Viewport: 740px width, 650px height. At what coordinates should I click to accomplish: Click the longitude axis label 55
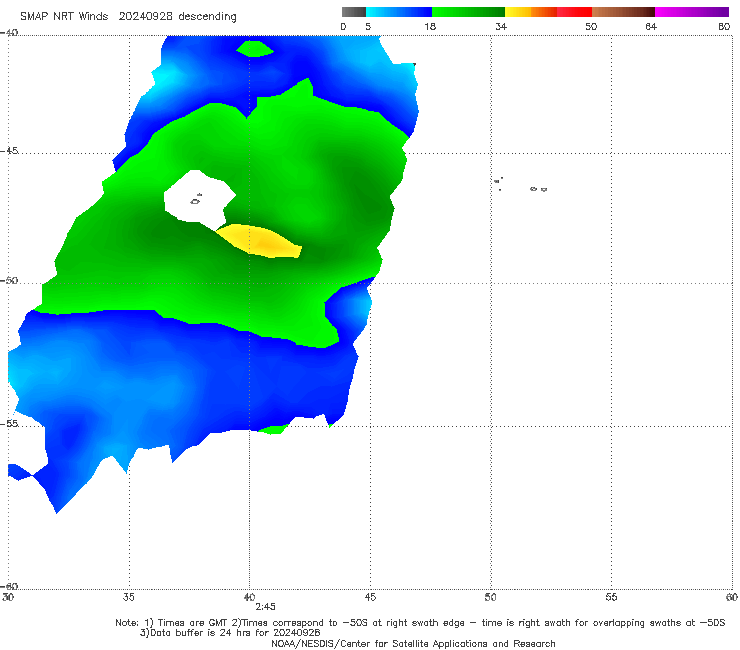(611, 597)
